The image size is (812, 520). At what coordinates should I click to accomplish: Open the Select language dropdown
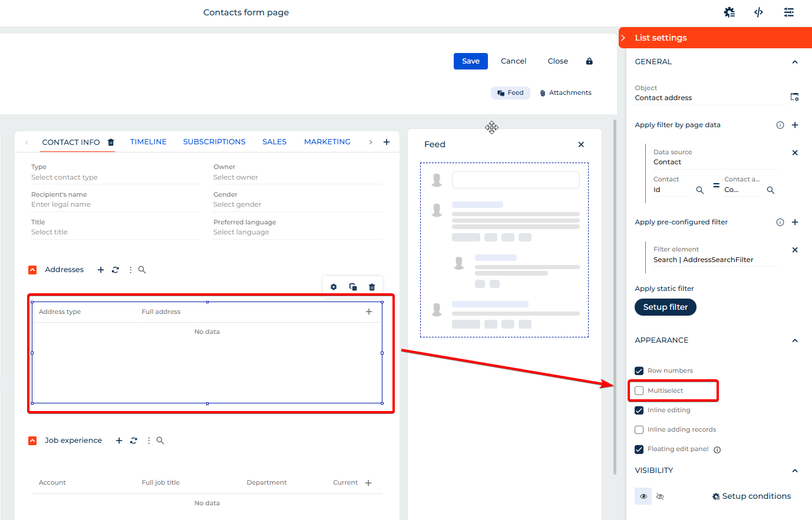click(297, 232)
